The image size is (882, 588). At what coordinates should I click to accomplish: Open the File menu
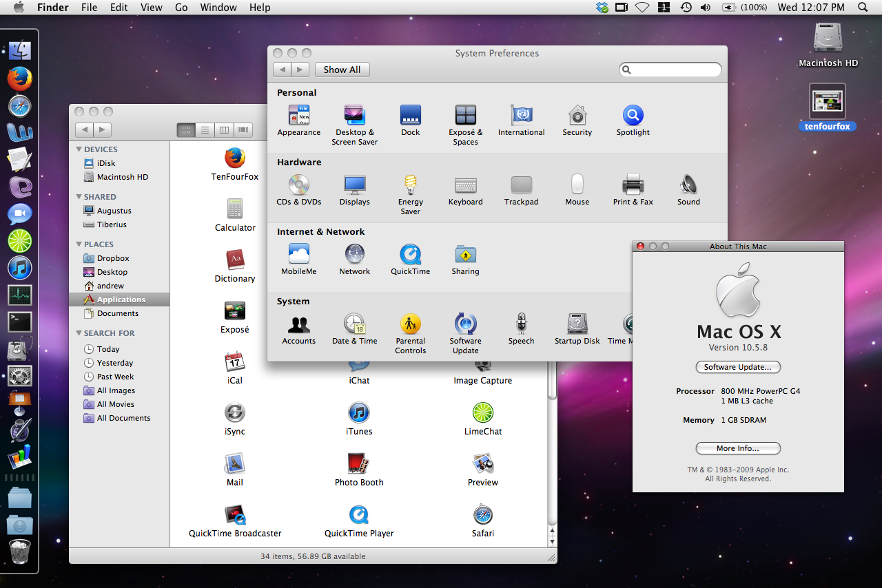pyautogui.click(x=89, y=8)
